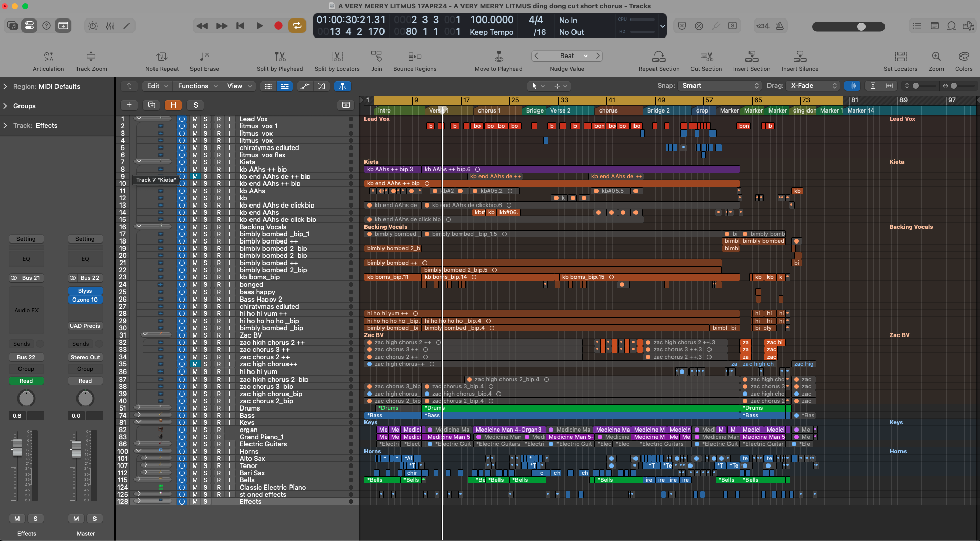Record-enable the Backing Vocals track

coord(219,227)
